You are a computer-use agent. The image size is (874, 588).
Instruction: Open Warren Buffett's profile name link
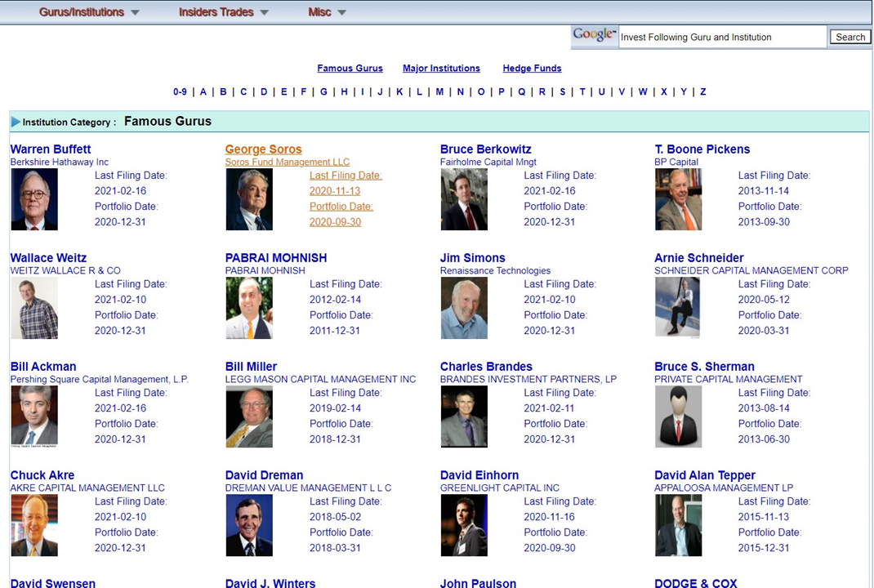coord(51,149)
